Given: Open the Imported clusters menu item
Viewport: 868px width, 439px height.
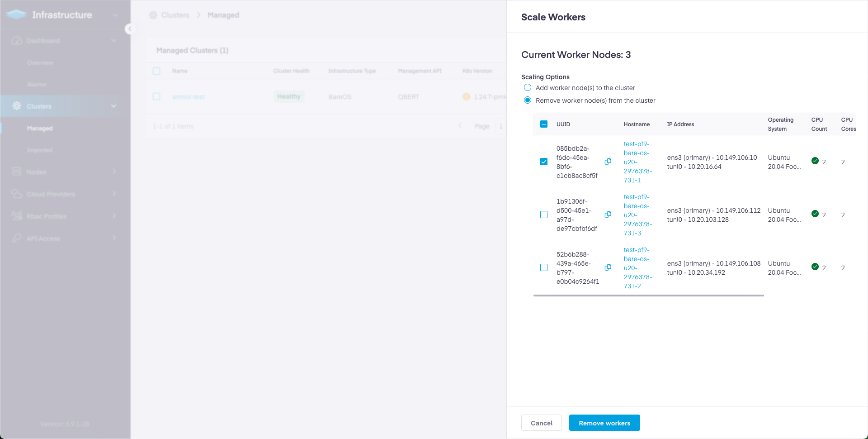Looking at the screenshot, I should click(x=40, y=150).
